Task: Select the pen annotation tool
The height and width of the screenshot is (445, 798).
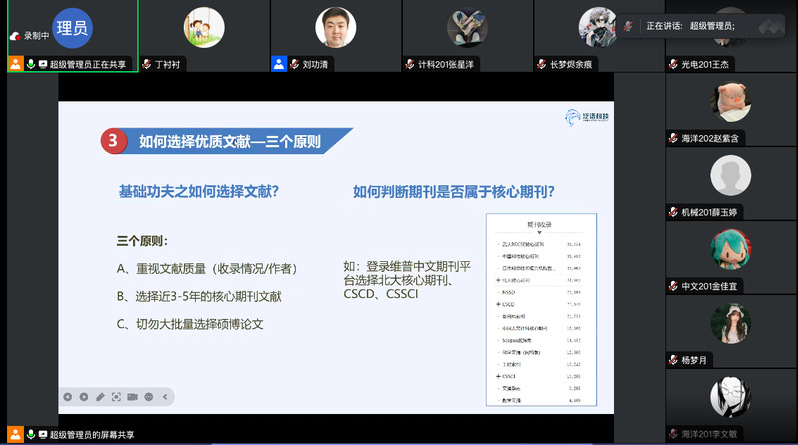Action: 100,397
